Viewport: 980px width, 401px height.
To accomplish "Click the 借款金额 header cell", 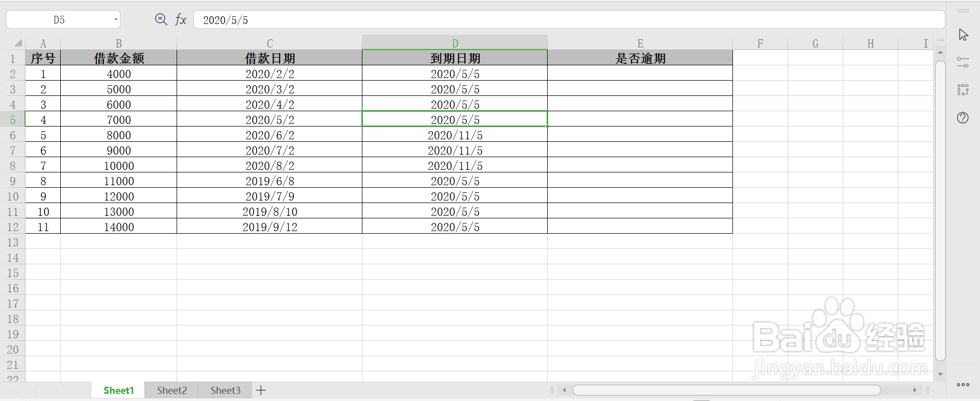I will [118, 58].
